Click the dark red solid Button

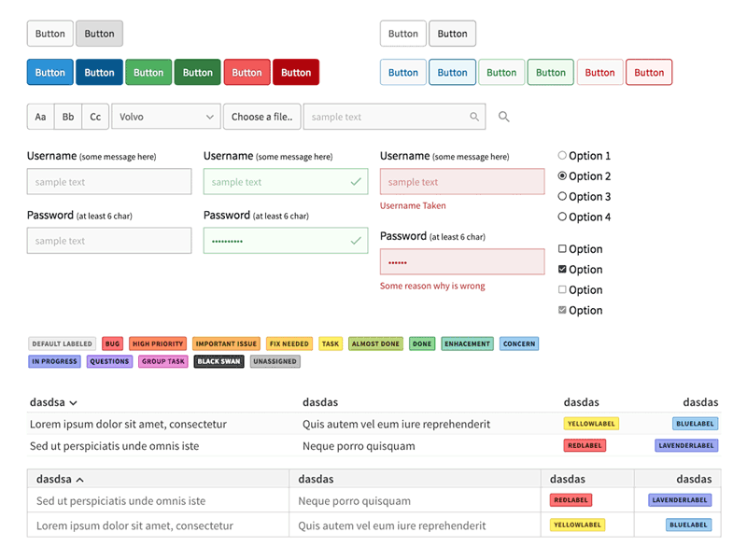pos(296,73)
